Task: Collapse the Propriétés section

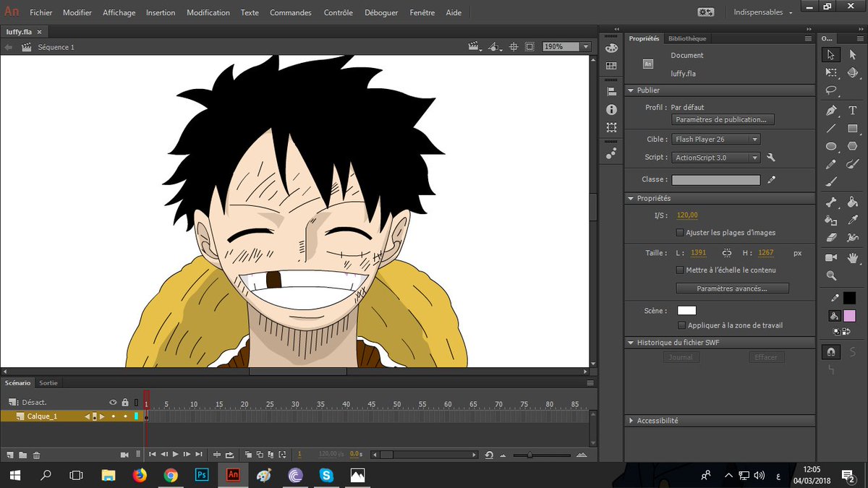Action: [631, 198]
